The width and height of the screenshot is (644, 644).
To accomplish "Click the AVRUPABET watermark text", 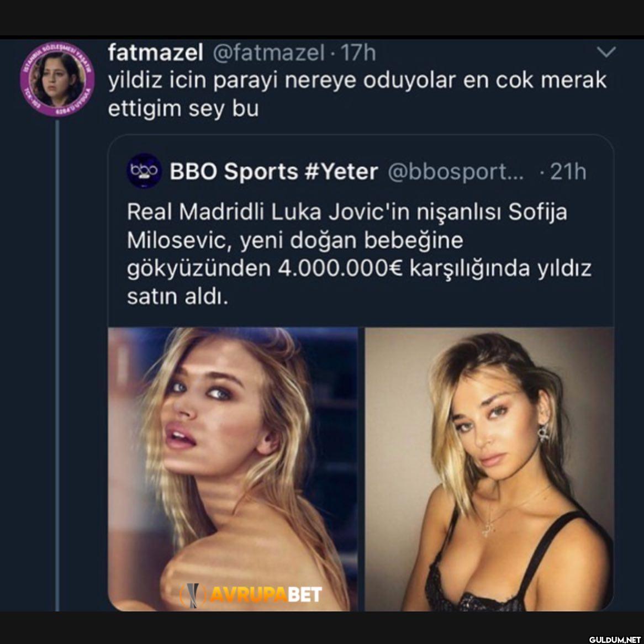I will coord(265,594).
